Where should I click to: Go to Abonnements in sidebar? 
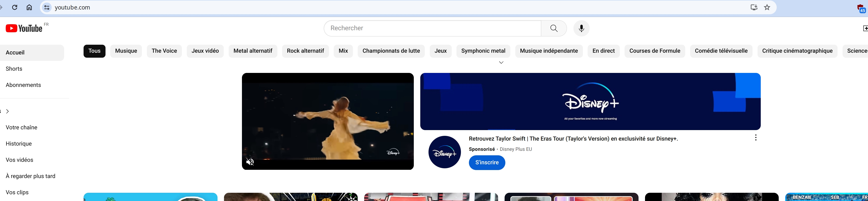23,85
